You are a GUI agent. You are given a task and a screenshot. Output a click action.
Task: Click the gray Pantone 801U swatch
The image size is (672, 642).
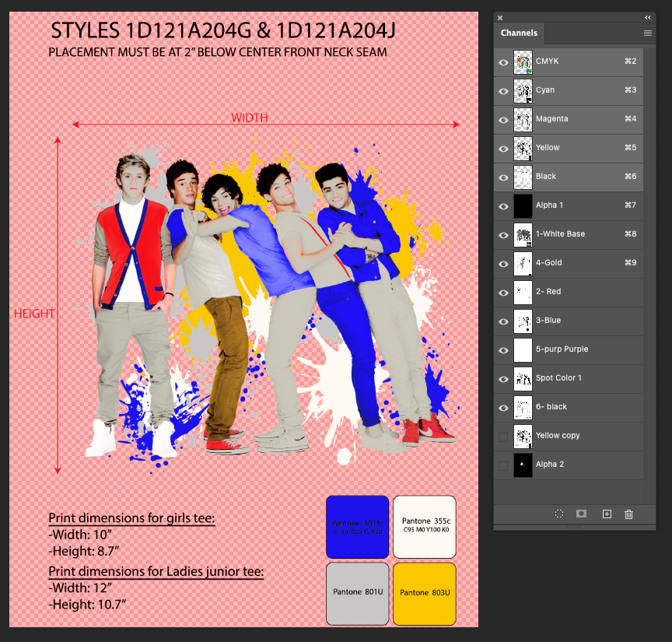358,594
